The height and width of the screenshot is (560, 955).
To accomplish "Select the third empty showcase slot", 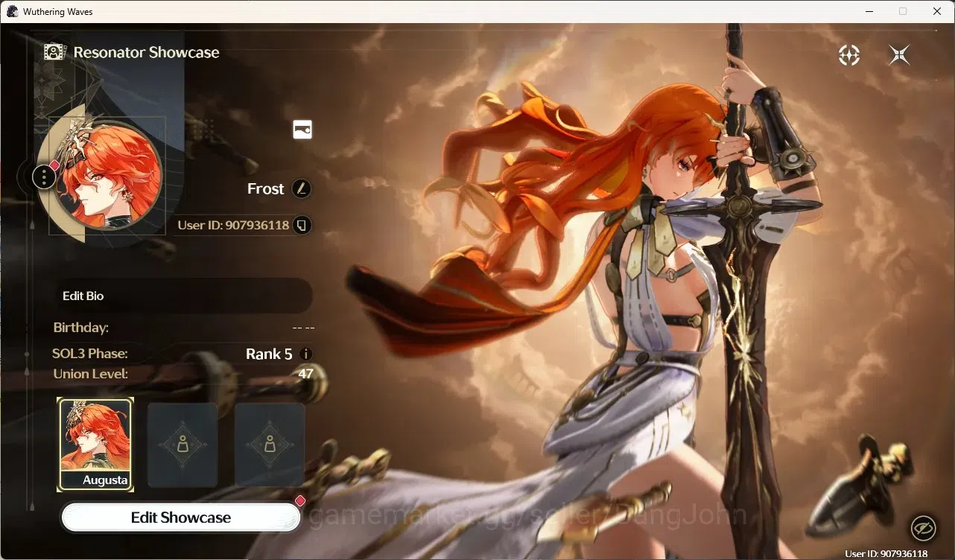I will pyautogui.click(x=270, y=445).
